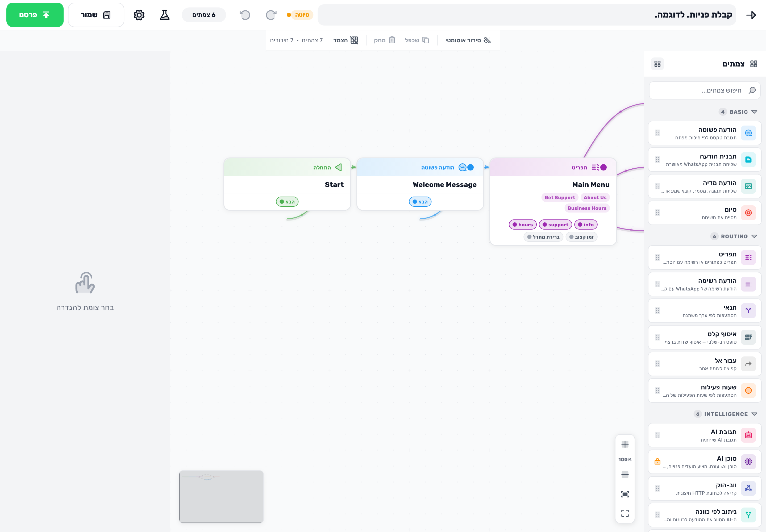Image resolution: width=766 pixels, height=532 pixels.
Task: Select the סוכן AI node item
Action: pyautogui.click(x=705, y=462)
